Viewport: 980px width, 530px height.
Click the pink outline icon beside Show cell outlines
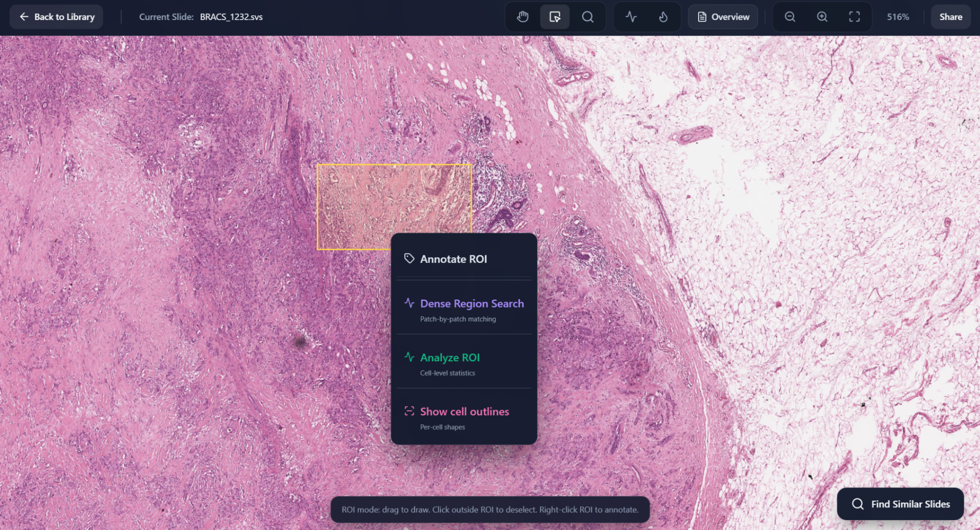(409, 411)
